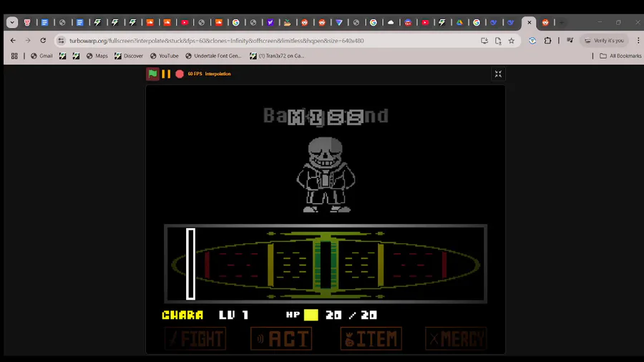Open the media controls music note icon

coord(570,40)
